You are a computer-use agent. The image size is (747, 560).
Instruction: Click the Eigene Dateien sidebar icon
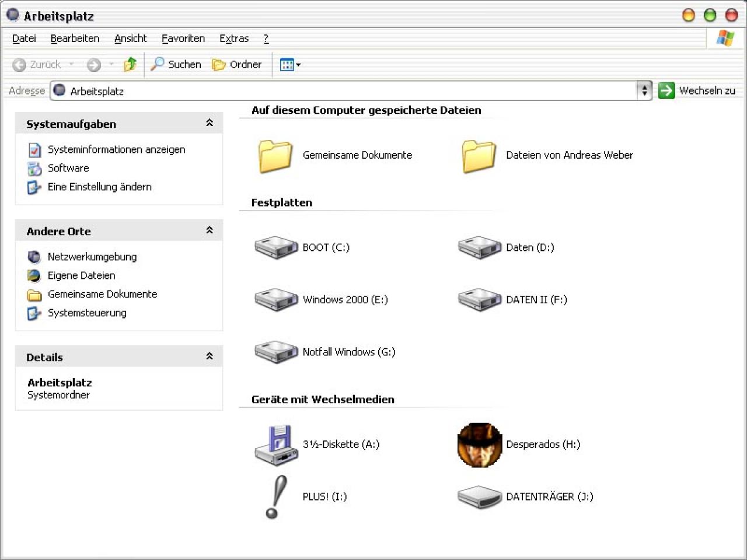[x=34, y=275]
